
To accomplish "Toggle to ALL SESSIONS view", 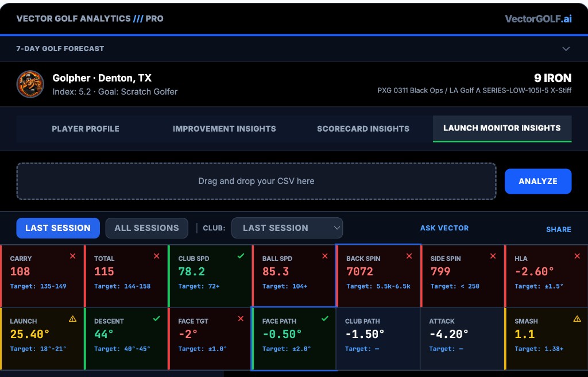I will (146, 228).
